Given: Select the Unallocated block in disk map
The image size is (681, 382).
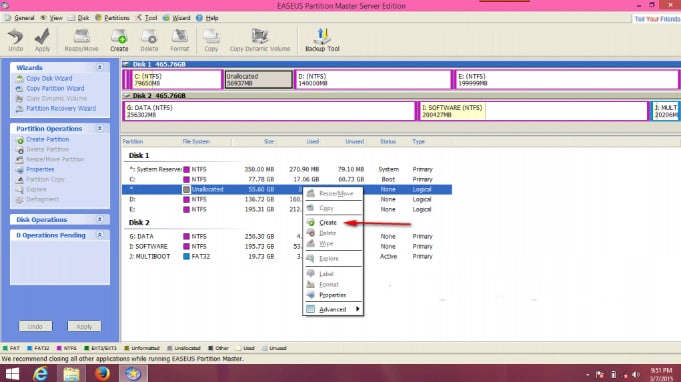Looking at the screenshot, I should click(x=258, y=80).
